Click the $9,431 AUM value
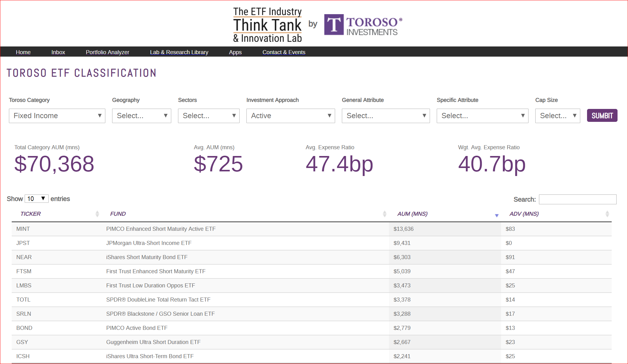The width and height of the screenshot is (628, 364). (x=402, y=243)
